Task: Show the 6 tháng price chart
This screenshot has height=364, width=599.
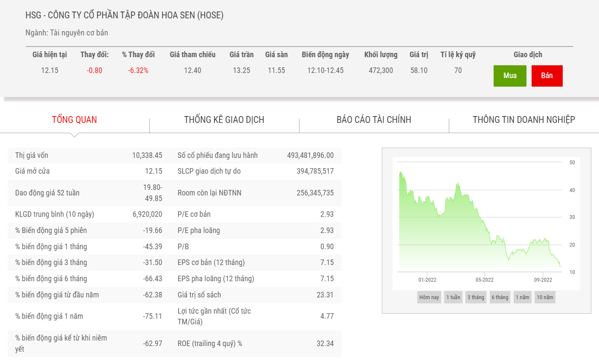Action: [500, 297]
